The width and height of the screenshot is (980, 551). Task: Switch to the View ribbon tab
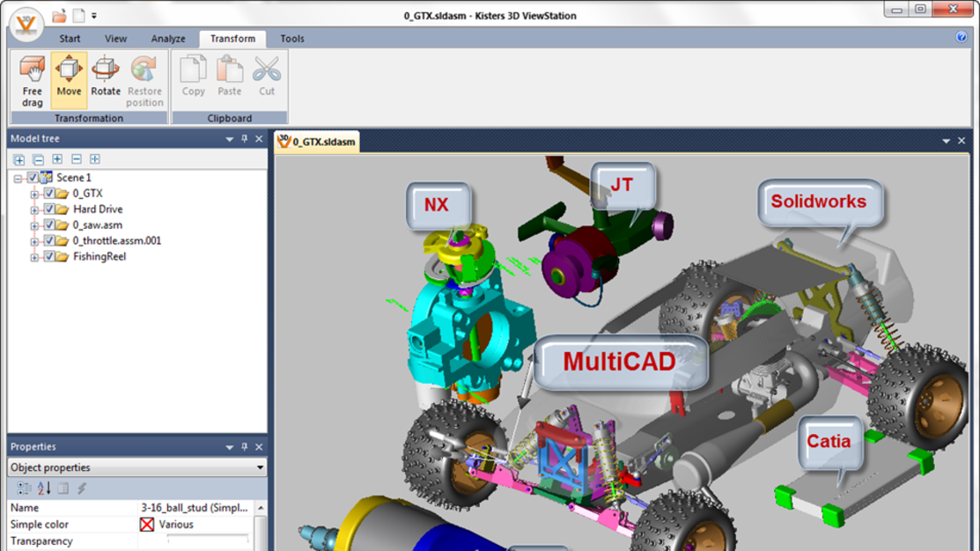pyautogui.click(x=115, y=39)
